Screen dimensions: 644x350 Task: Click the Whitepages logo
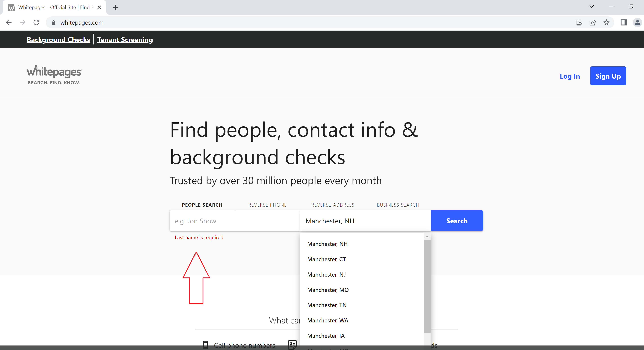click(54, 75)
